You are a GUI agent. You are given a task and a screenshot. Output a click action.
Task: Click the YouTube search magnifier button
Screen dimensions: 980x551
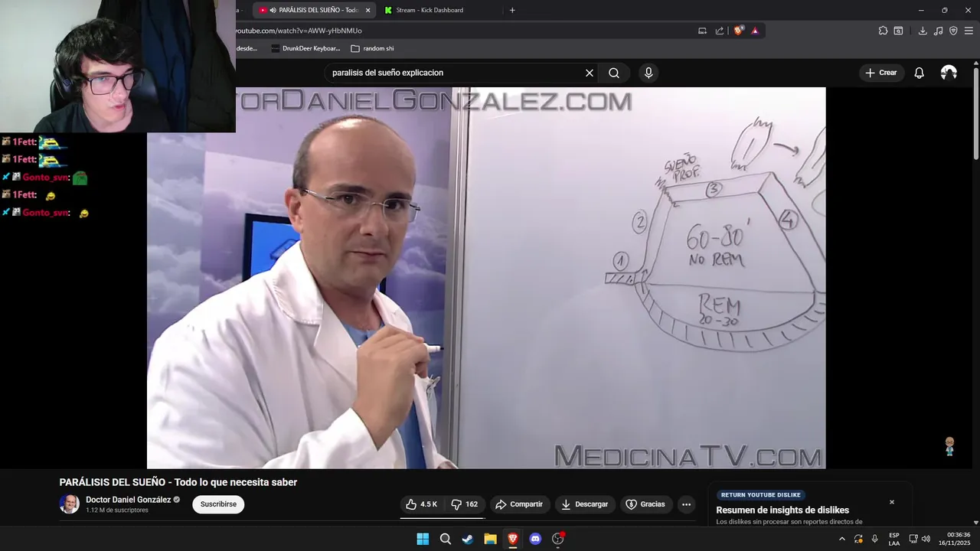click(614, 73)
